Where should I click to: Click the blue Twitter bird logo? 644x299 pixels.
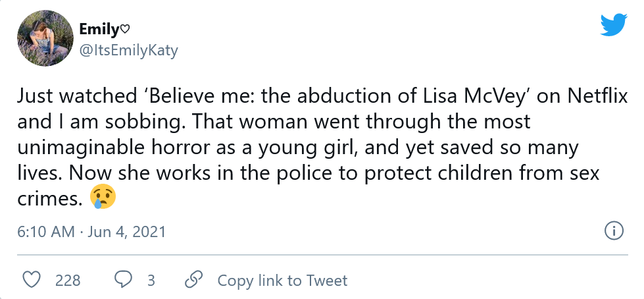[614, 24]
